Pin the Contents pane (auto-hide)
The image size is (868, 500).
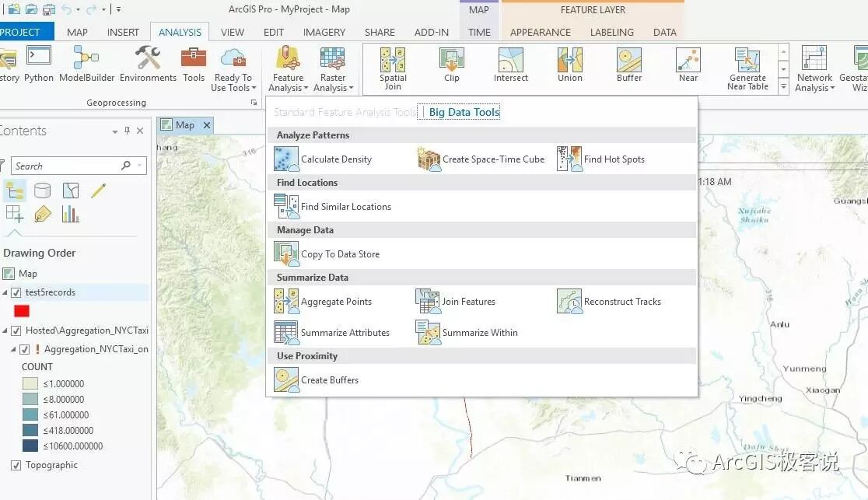pyautogui.click(x=128, y=131)
